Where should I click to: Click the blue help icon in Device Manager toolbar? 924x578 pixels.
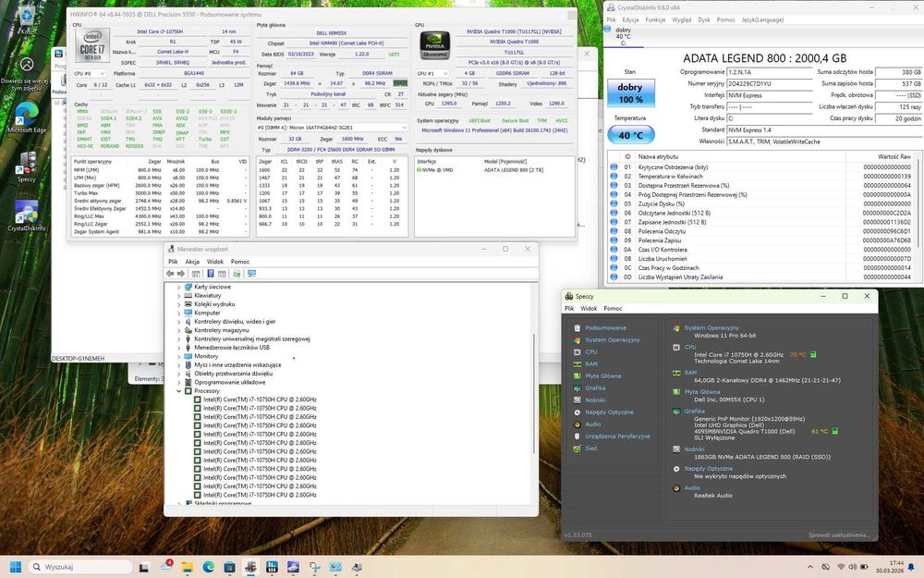[x=211, y=274]
